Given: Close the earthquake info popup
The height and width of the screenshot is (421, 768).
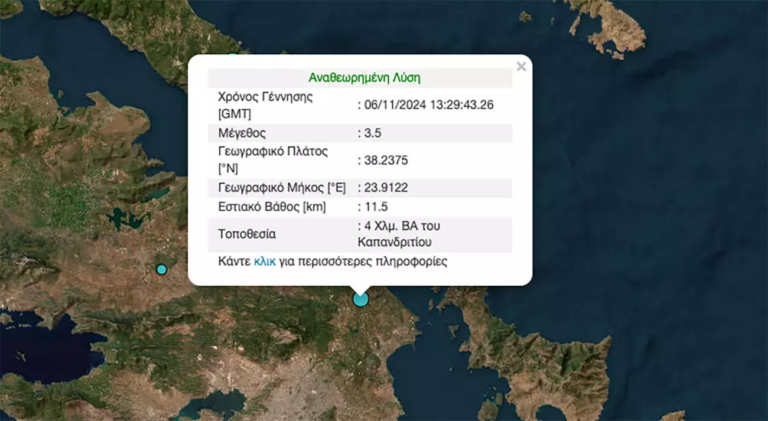Looking at the screenshot, I should point(520,67).
